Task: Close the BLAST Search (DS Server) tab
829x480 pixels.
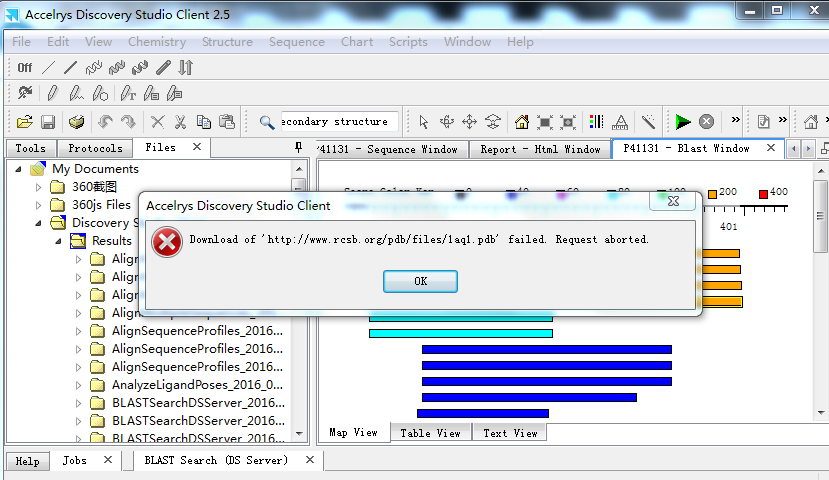Action: pyautogui.click(x=310, y=460)
